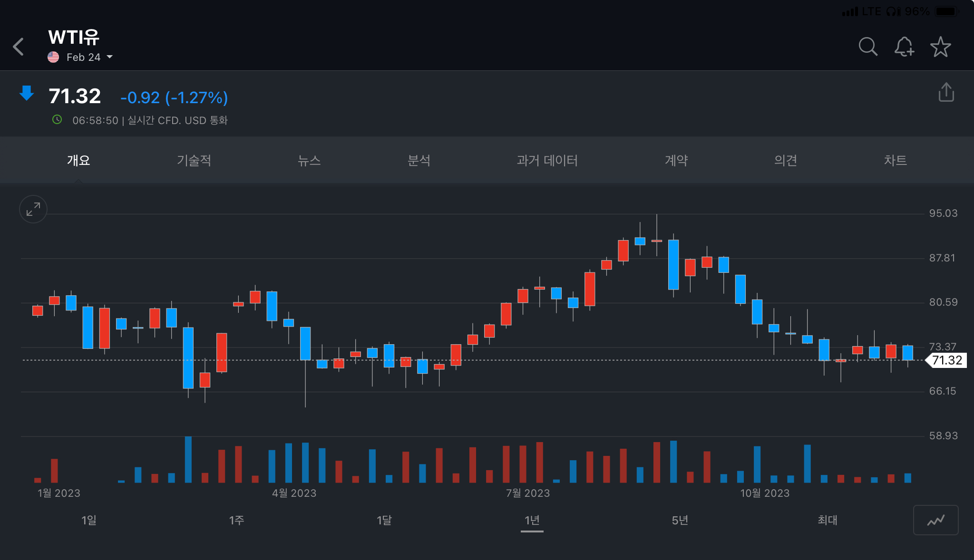Tap the 66.15 axis label
The height and width of the screenshot is (560, 974).
coord(943,391)
